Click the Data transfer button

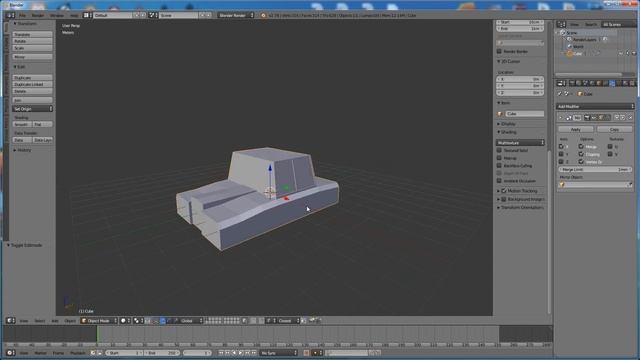tap(22, 140)
